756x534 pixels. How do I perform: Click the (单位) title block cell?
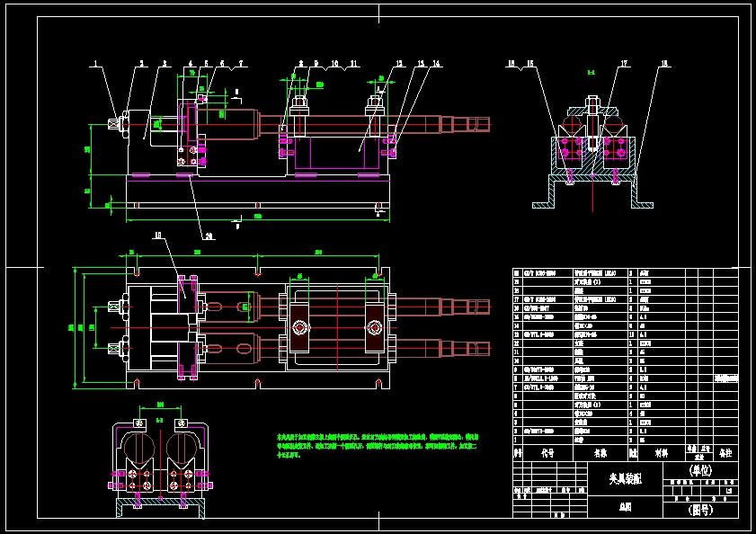click(x=700, y=470)
